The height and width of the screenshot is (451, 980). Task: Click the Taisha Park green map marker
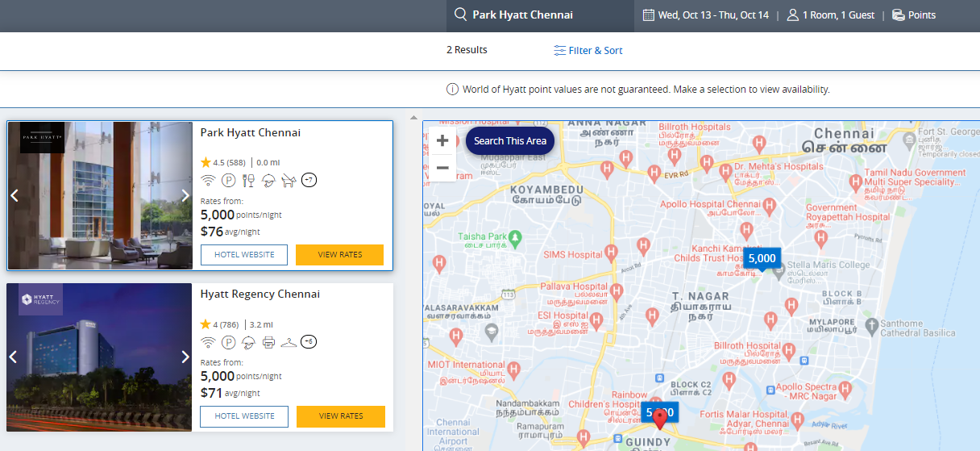click(x=515, y=237)
